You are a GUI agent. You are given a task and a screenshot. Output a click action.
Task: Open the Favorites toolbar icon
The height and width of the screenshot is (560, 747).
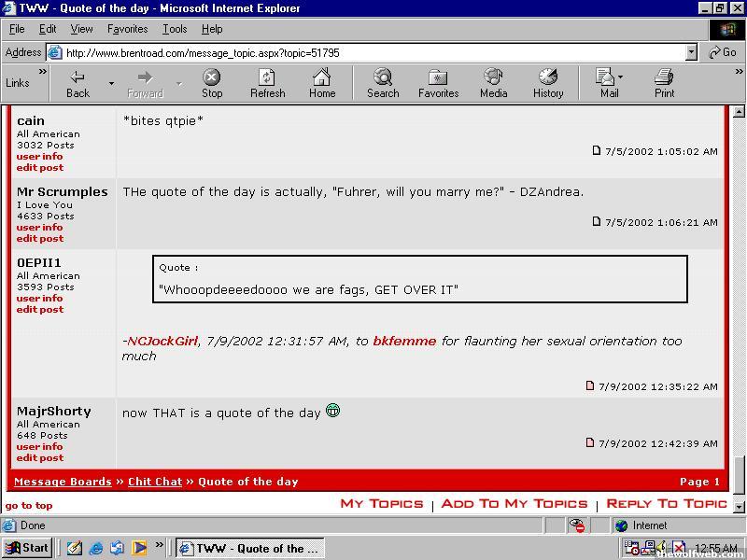tap(438, 77)
